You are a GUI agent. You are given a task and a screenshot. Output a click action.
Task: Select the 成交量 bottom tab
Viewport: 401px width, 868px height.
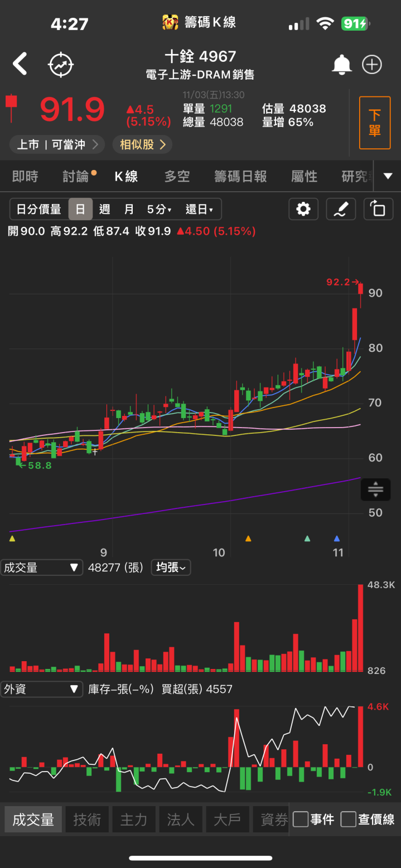[x=33, y=819]
